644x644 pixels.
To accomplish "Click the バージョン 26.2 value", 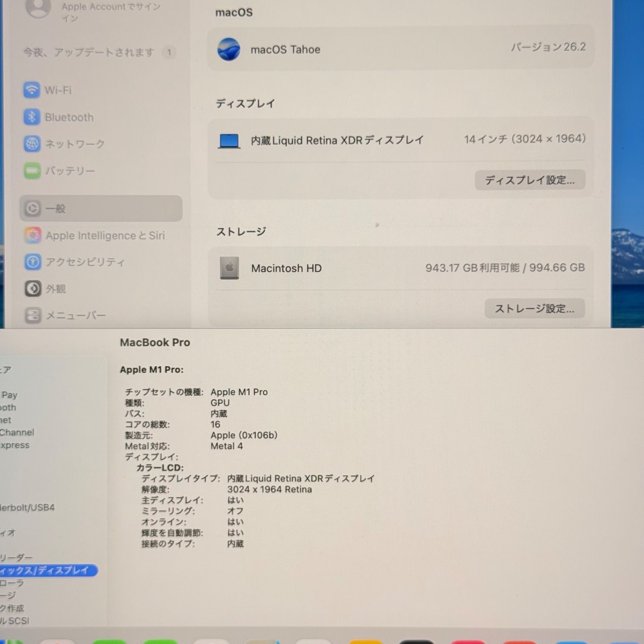I will click(x=548, y=47).
